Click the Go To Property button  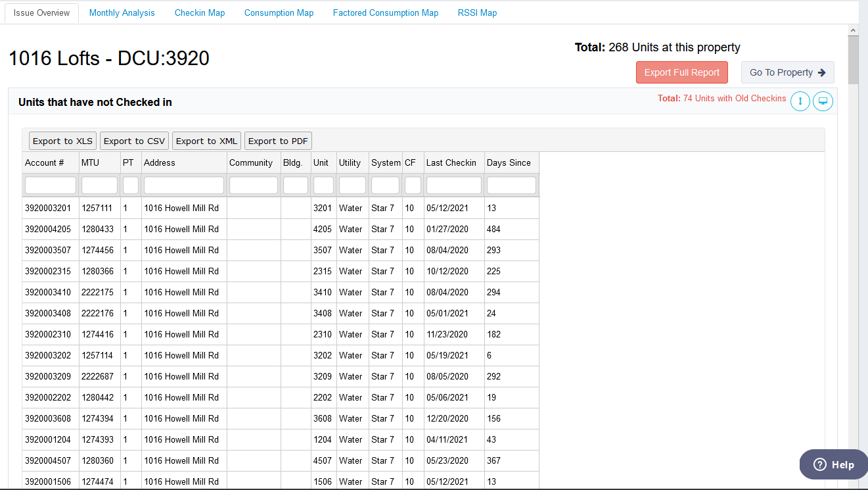tap(787, 72)
